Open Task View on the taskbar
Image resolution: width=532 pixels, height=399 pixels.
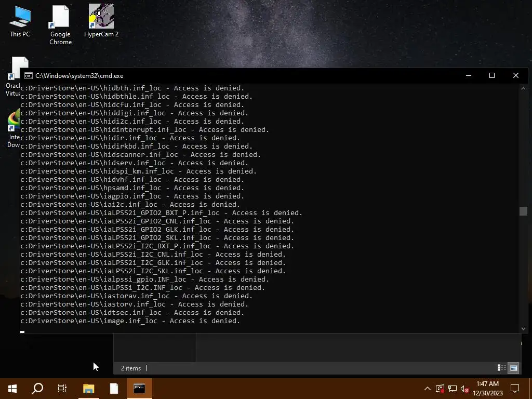point(62,389)
